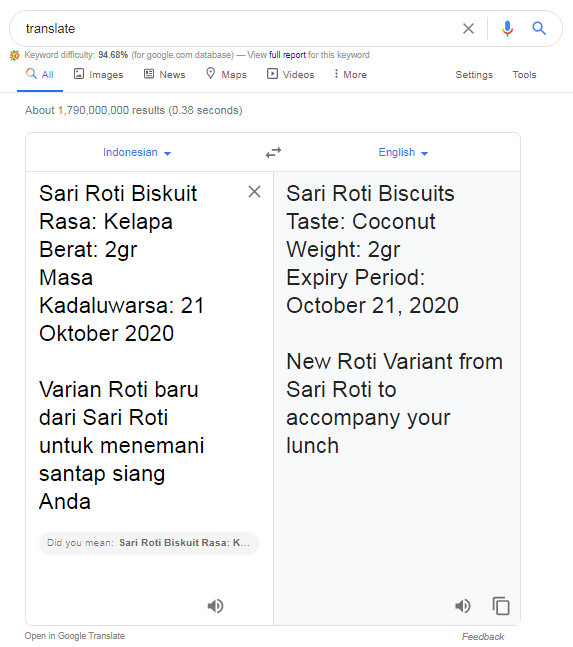573x647 pixels.
Task: Open search Settings
Action: (x=474, y=75)
